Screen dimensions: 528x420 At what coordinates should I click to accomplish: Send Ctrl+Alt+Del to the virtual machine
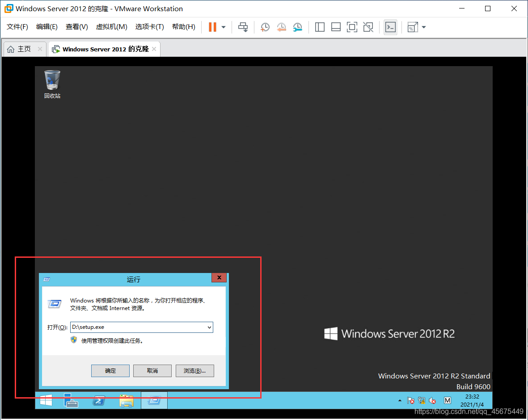pyautogui.click(x=243, y=27)
